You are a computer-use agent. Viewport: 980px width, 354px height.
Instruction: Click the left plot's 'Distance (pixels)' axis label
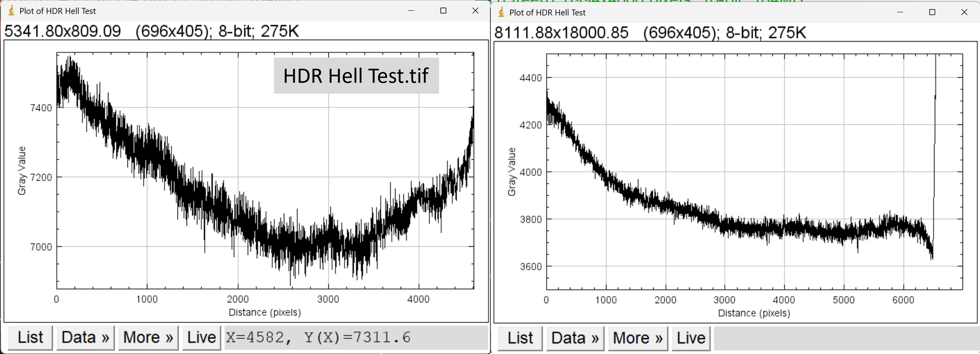(x=265, y=313)
